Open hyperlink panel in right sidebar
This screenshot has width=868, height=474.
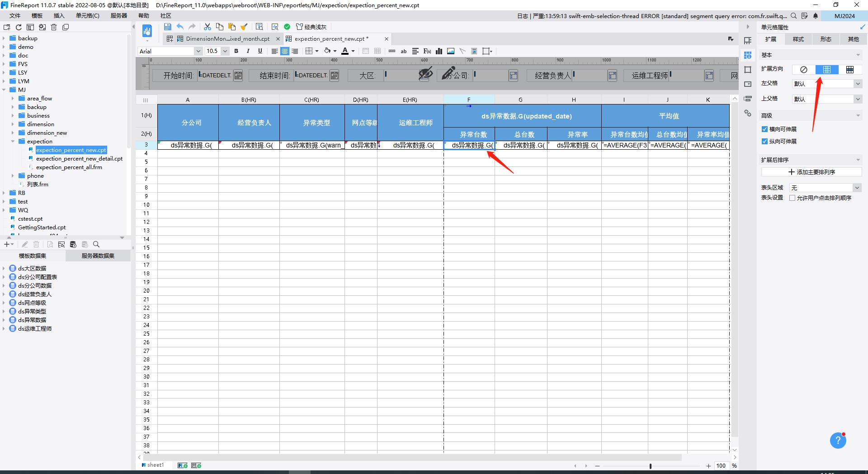click(748, 113)
